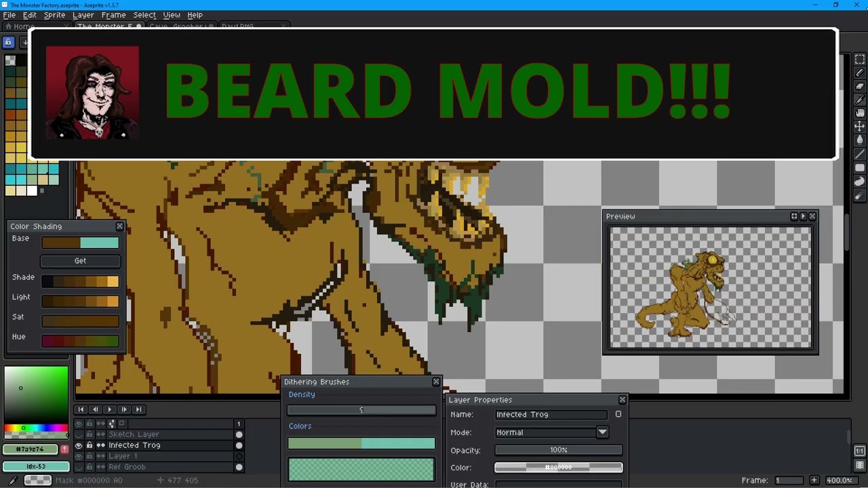Close the Dithering Brushes dialog

[436, 382]
